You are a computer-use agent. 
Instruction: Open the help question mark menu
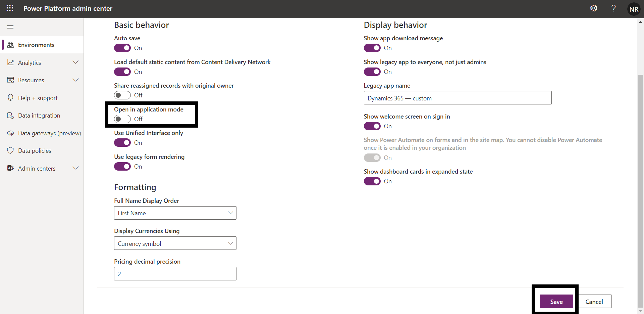[613, 8]
